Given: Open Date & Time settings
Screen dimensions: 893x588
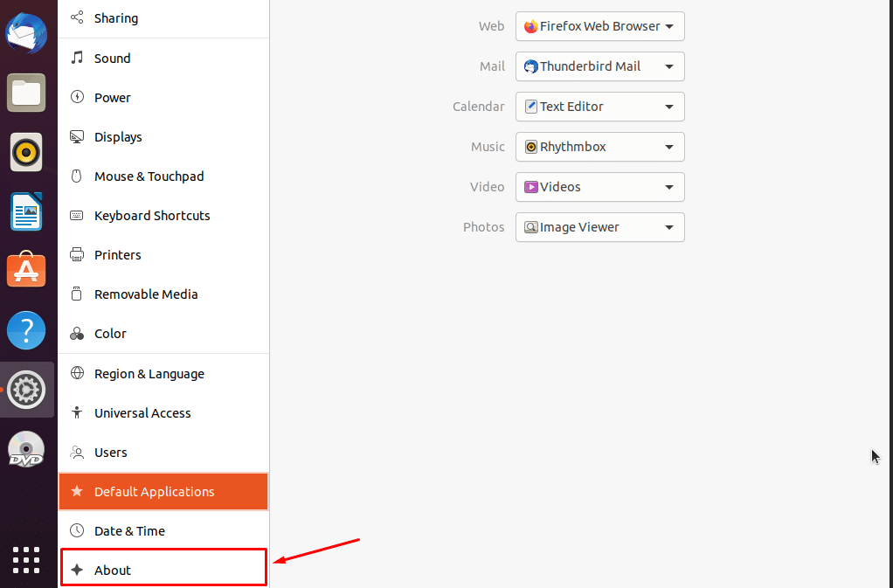Looking at the screenshot, I should tap(163, 530).
